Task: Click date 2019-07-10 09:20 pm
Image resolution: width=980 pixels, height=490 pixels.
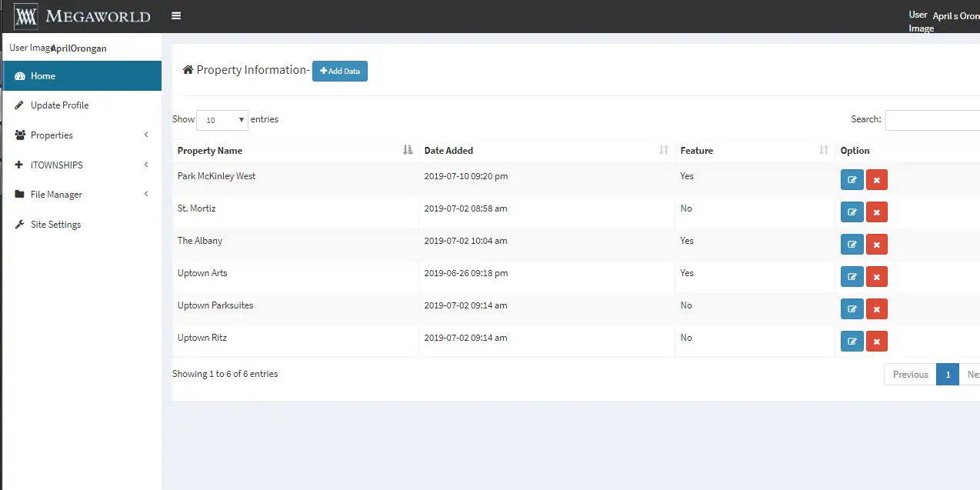Action: (x=466, y=176)
